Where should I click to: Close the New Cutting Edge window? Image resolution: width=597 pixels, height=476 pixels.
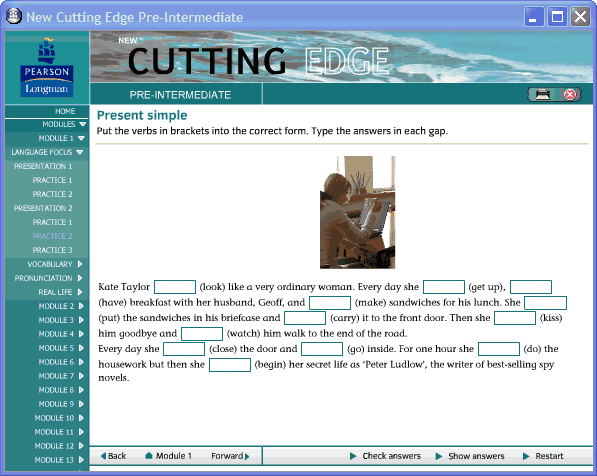581,17
